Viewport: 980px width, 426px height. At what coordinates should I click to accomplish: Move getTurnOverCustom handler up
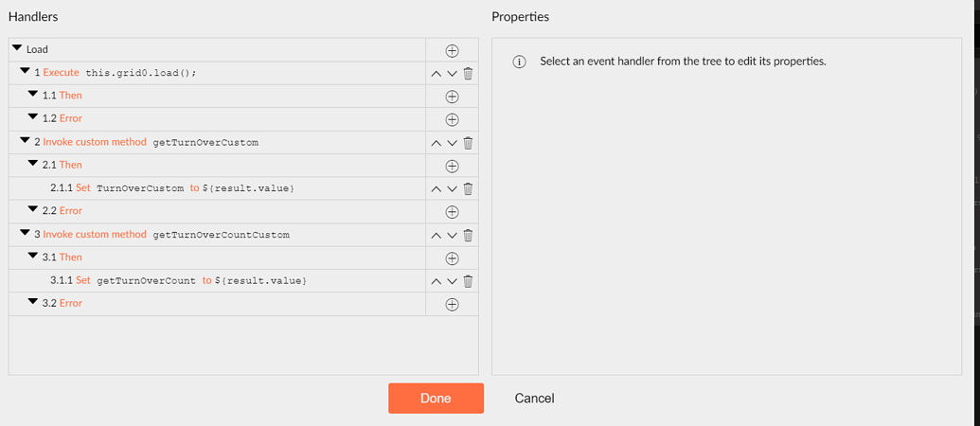tap(437, 143)
